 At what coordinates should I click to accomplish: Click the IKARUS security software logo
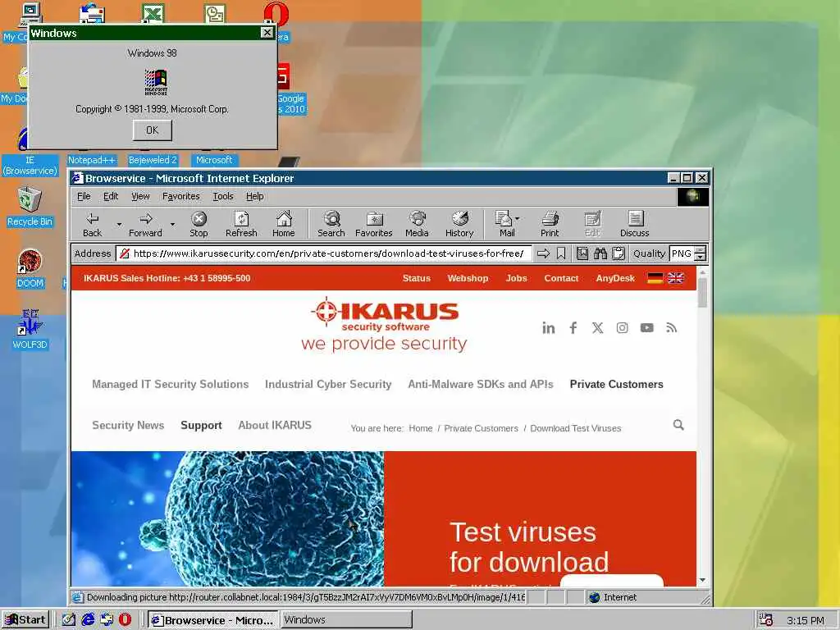pyautogui.click(x=384, y=325)
